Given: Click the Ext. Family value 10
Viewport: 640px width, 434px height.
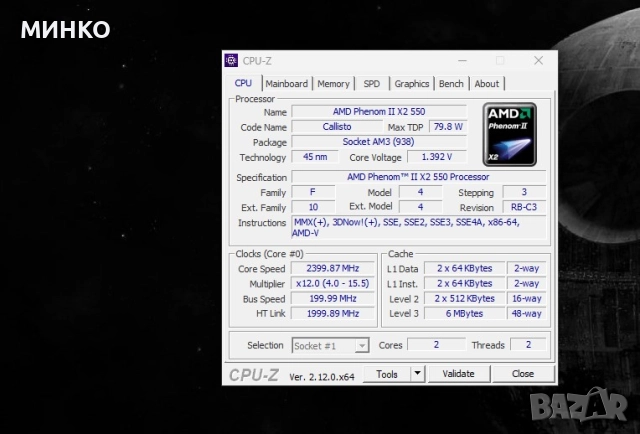Looking at the screenshot, I should 313,207.
